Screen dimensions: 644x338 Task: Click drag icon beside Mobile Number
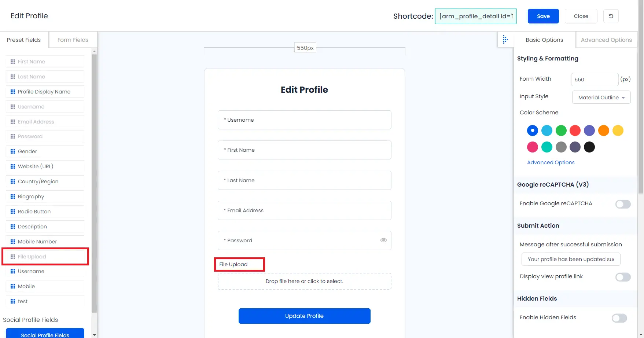(13, 242)
